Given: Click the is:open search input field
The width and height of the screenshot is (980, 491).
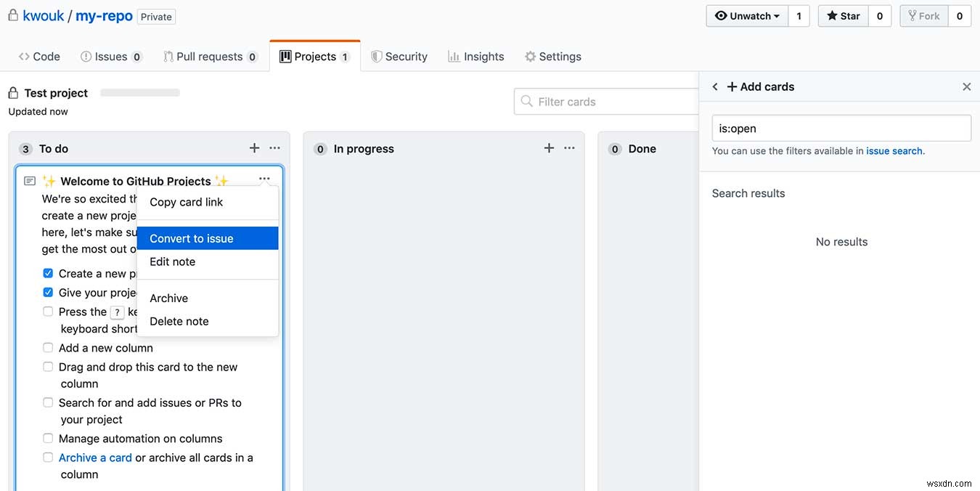Looking at the screenshot, I should pos(841,128).
